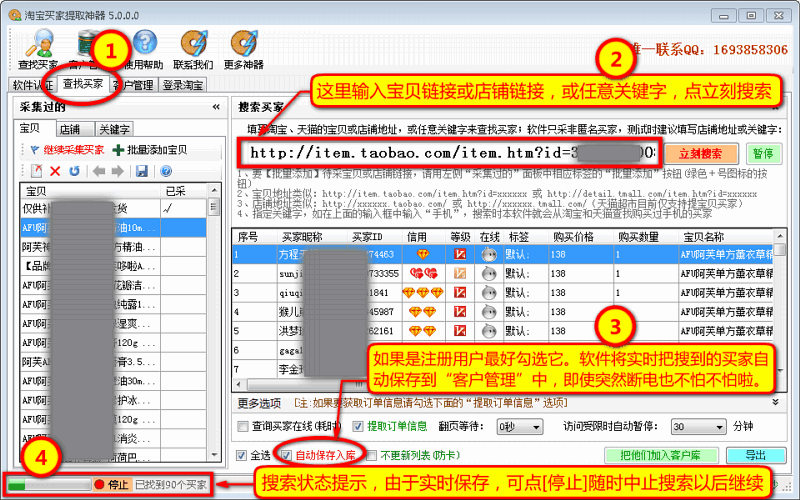The image size is (800, 500).
Task: Click the green search progress bar
Action: (x=48, y=484)
